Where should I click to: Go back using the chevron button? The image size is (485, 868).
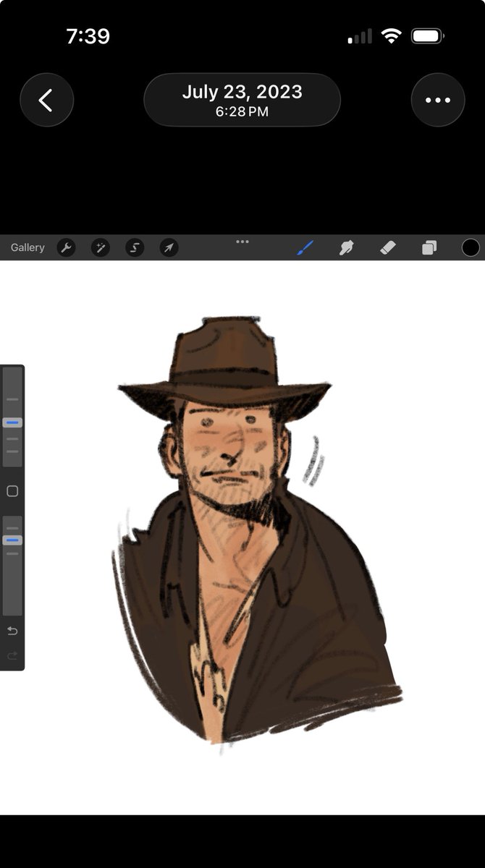pos(46,100)
